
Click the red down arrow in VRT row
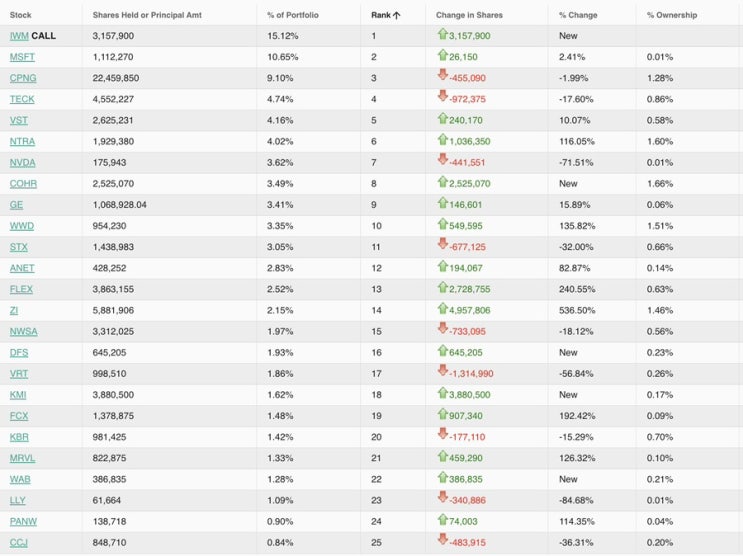[442, 372]
